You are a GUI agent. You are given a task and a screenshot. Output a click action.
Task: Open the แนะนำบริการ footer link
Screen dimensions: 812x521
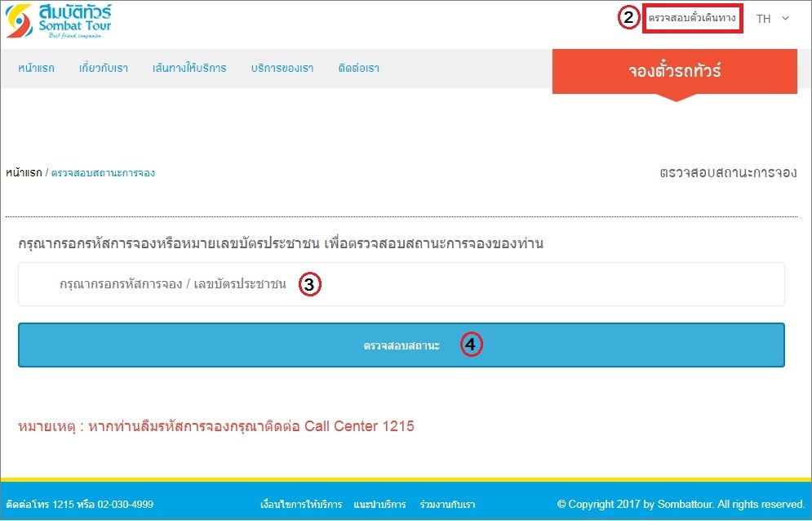(379, 505)
